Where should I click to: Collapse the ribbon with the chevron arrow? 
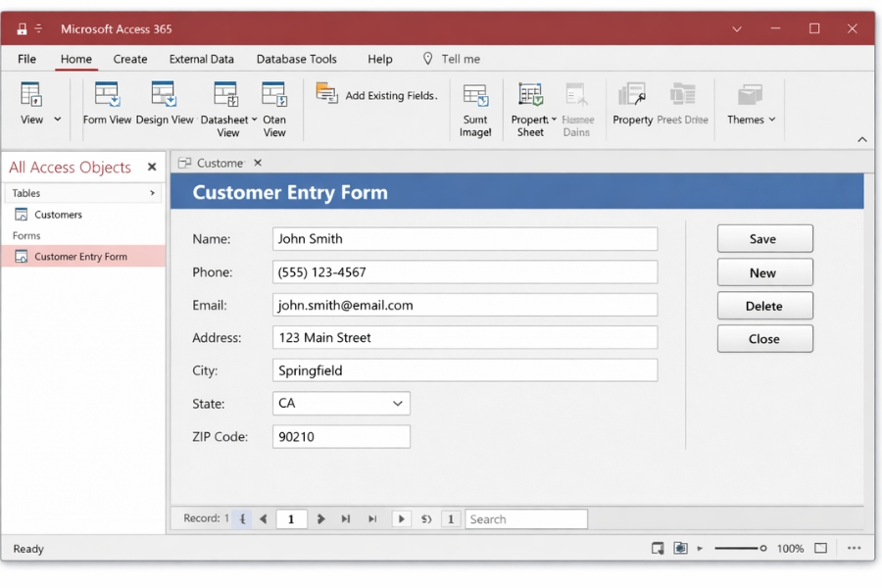(x=861, y=139)
